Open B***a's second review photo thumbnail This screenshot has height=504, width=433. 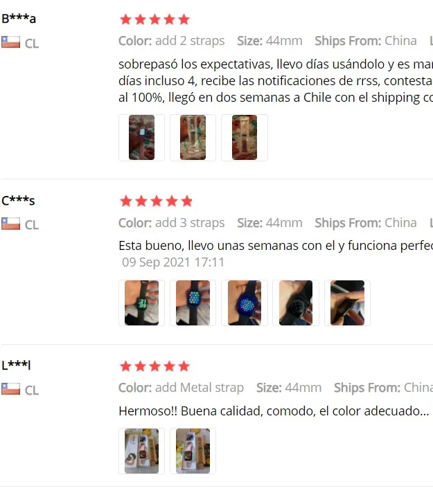coord(193,138)
